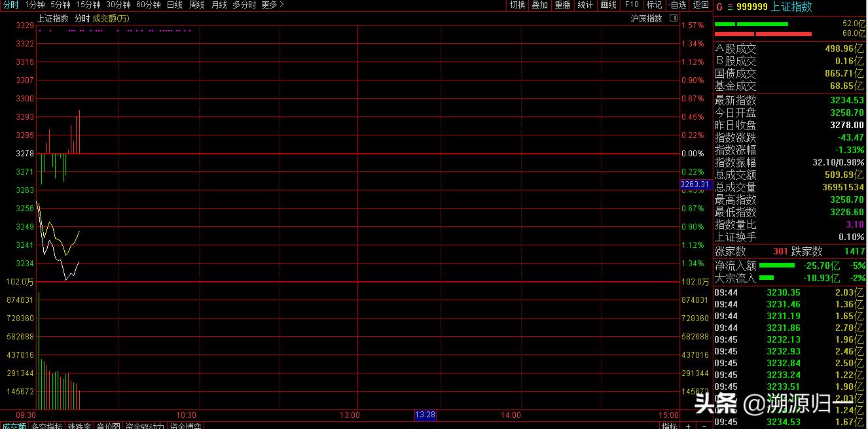The width and height of the screenshot is (868, 429).
Task: Click the 指数振幅 value 32.10/0.98%
Action: pyautogui.click(x=839, y=162)
